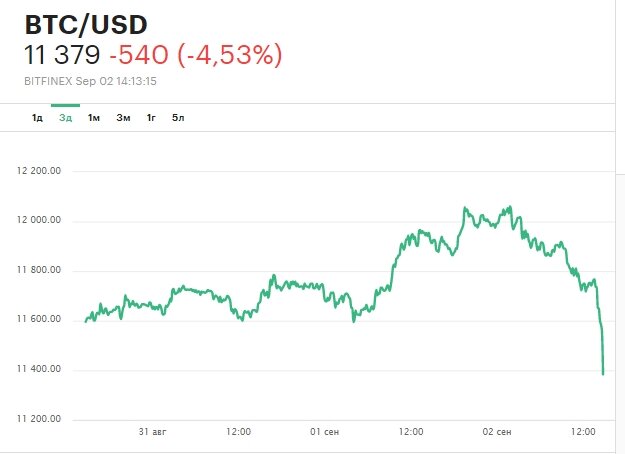Switch to the 1м range tab
Viewport: 625px width, 454px height.
[94, 118]
